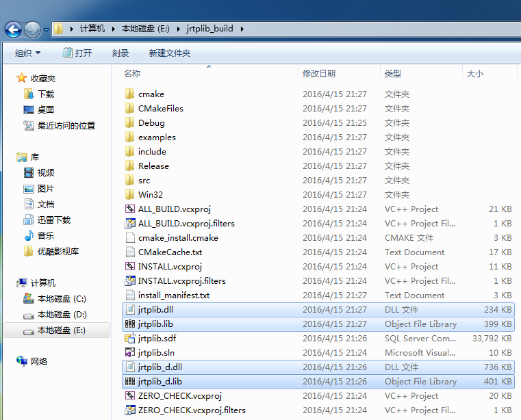Open 下载 folder in favorites
Viewport: 521px width, 420px height.
tap(39, 94)
